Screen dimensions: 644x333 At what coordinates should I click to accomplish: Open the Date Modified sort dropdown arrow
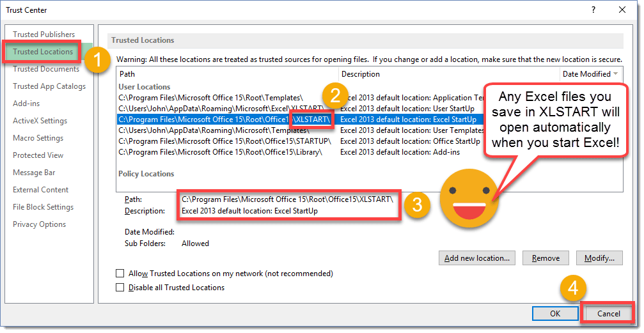tap(616, 74)
